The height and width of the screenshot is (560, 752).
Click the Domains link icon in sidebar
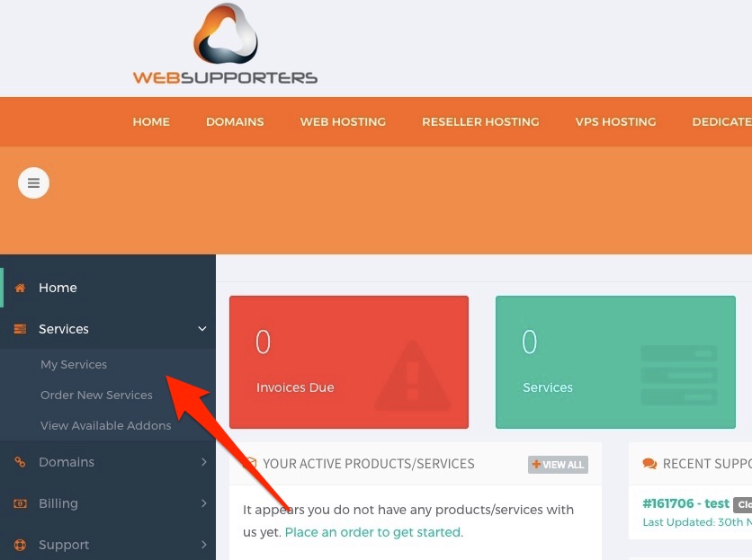[20, 462]
